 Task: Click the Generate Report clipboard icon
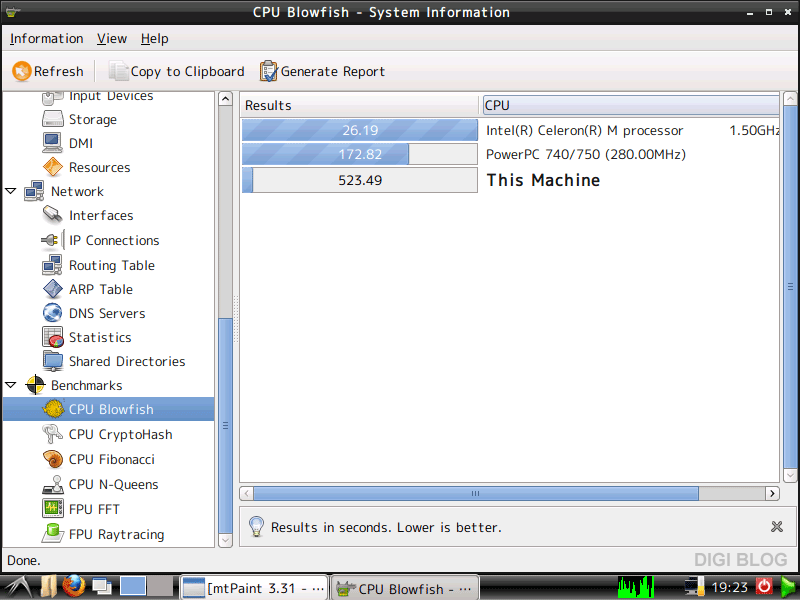pos(268,71)
